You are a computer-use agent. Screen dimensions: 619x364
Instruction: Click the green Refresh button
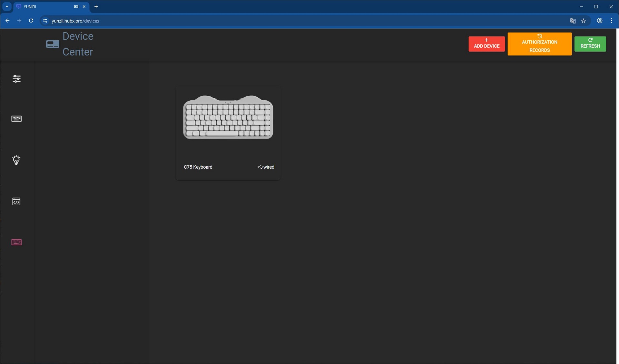click(590, 44)
